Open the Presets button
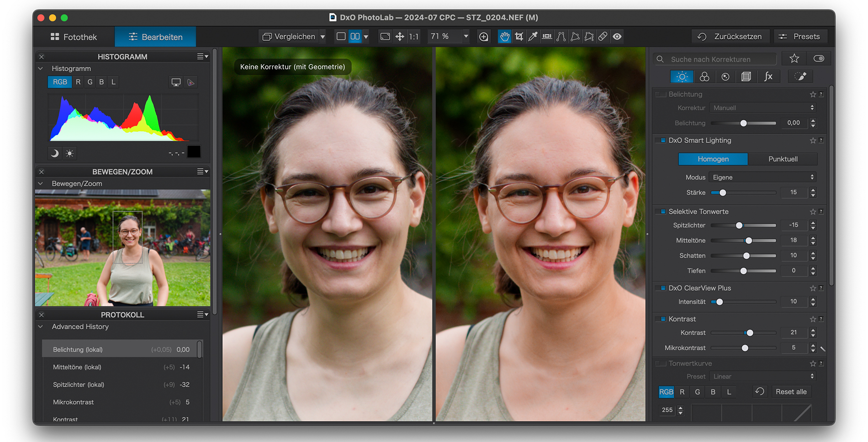Screen dimensions: 868x442 pyautogui.click(x=799, y=37)
